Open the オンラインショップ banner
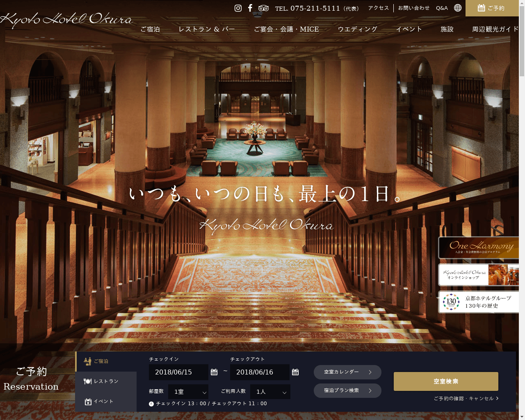The width and height of the screenshot is (525, 420). (x=479, y=274)
